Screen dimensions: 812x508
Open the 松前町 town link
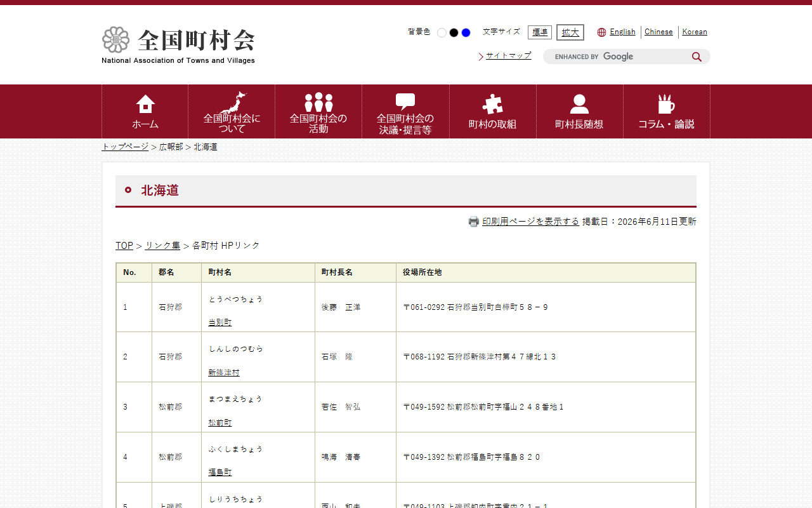(220, 423)
